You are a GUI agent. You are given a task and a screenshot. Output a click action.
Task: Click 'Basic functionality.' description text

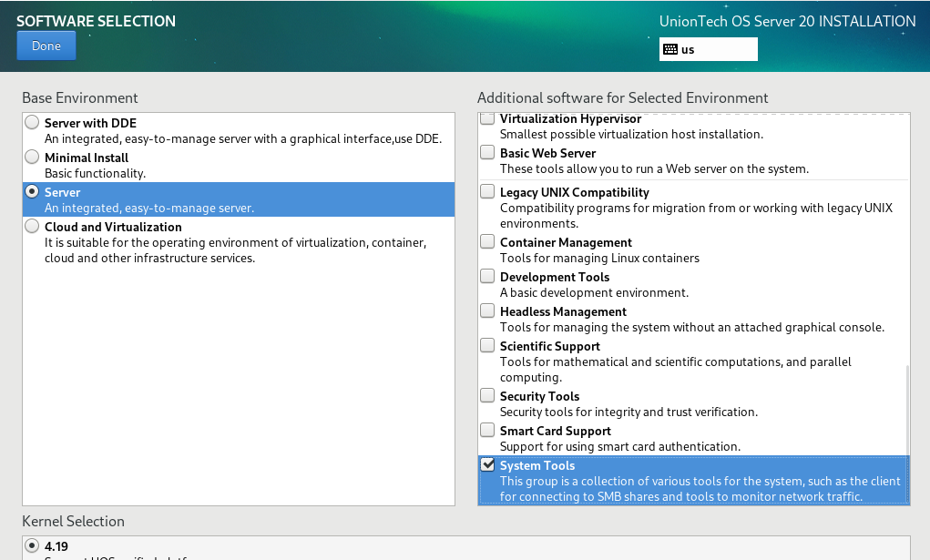point(95,174)
